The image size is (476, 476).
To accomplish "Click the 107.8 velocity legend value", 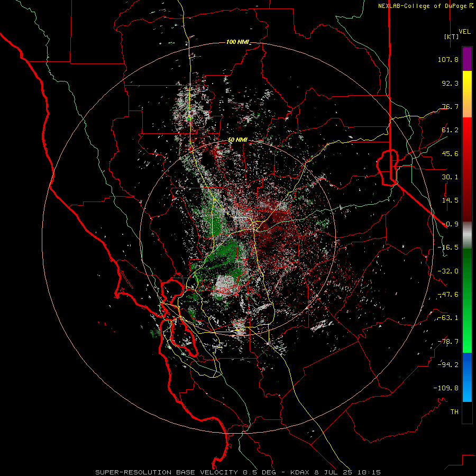I will (448, 59).
